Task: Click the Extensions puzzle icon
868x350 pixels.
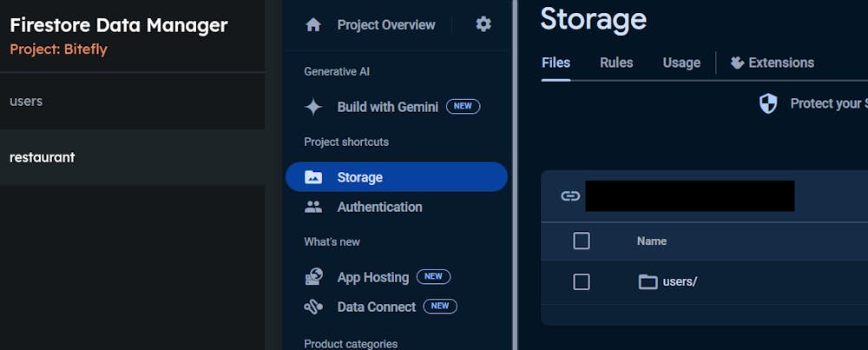Action: pyautogui.click(x=738, y=63)
